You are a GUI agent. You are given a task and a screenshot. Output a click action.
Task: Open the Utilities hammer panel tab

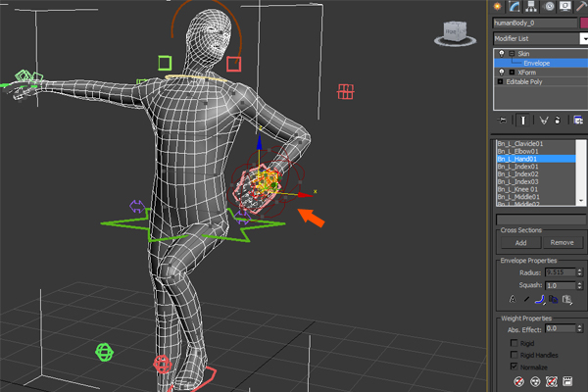point(581,7)
